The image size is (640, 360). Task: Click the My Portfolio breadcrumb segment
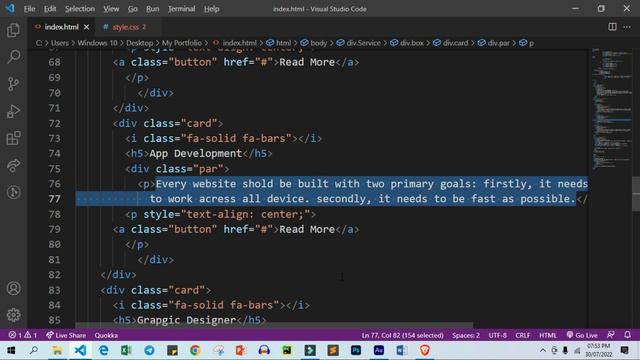182,43
